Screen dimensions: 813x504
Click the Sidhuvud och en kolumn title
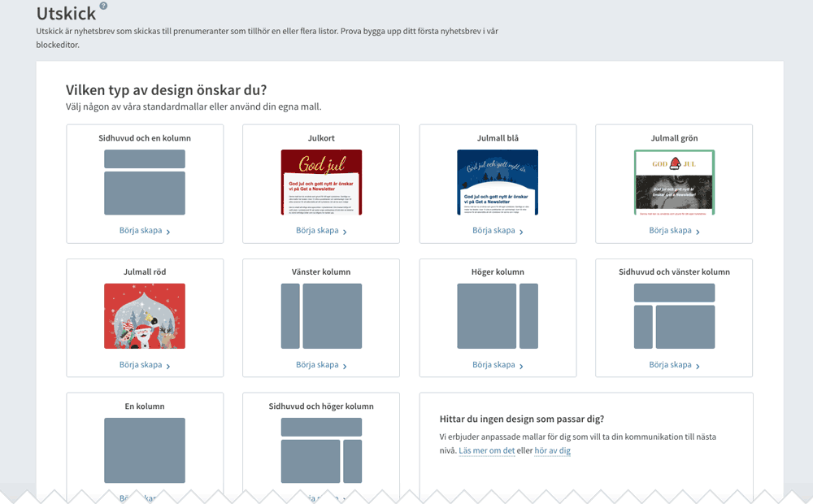coord(145,138)
